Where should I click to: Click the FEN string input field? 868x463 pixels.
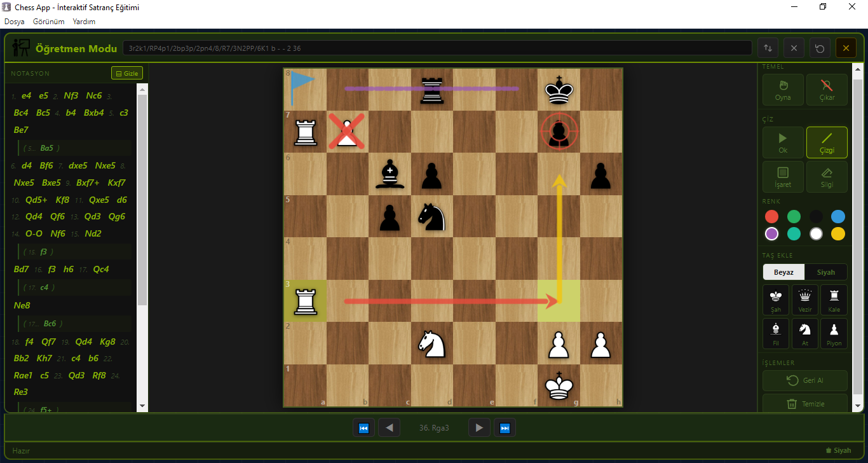coord(437,48)
